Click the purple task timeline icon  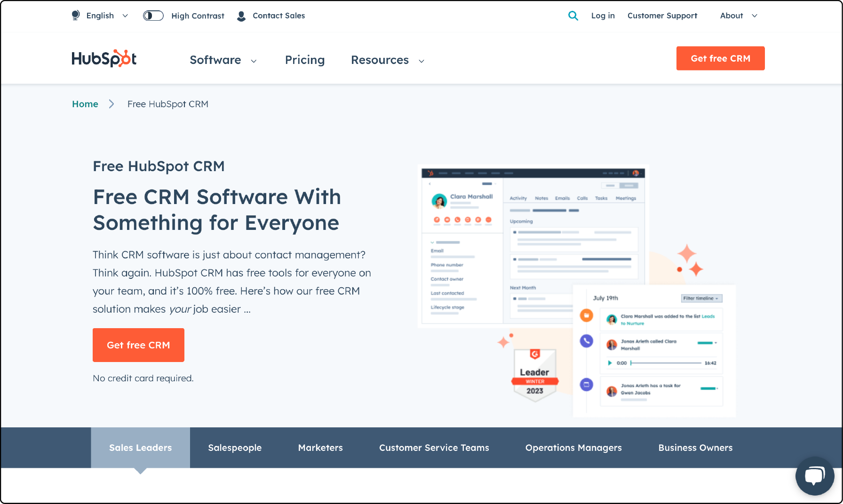click(586, 385)
